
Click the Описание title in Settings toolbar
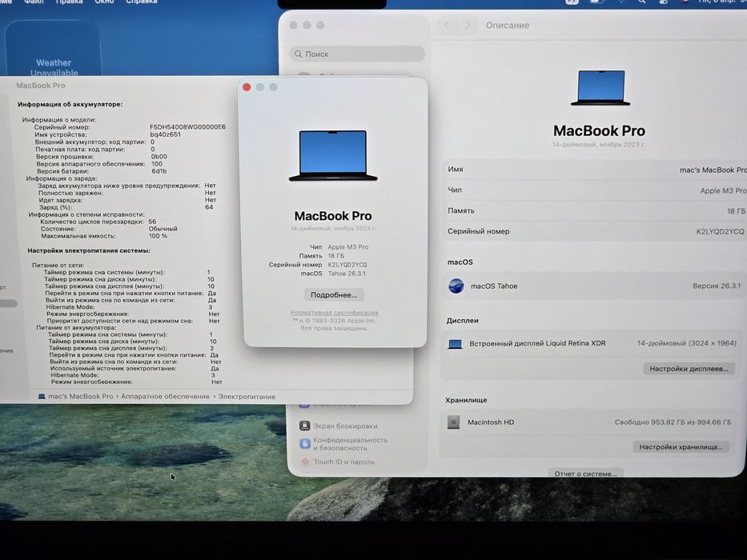(x=508, y=26)
